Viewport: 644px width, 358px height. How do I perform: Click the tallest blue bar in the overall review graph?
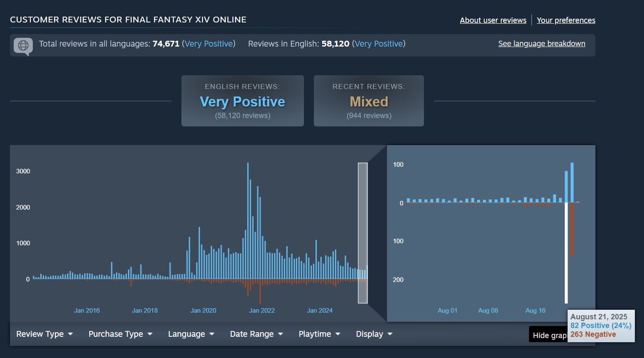point(248,220)
